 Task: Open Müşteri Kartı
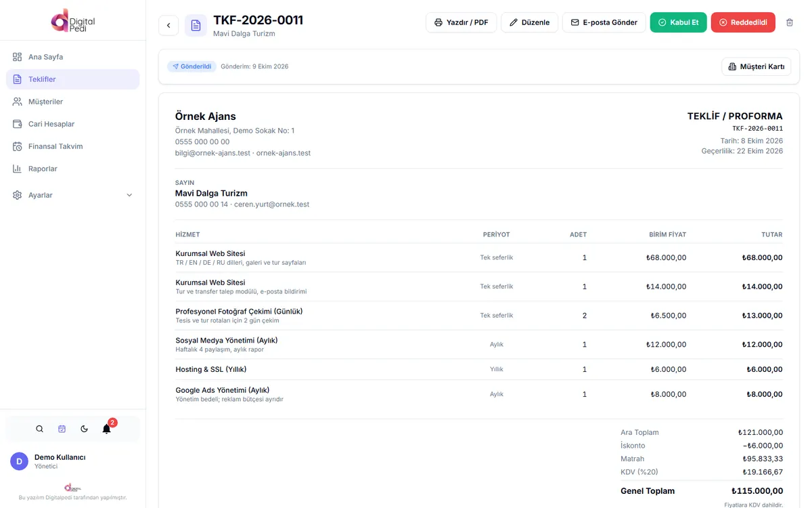pyautogui.click(x=757, y=66)
